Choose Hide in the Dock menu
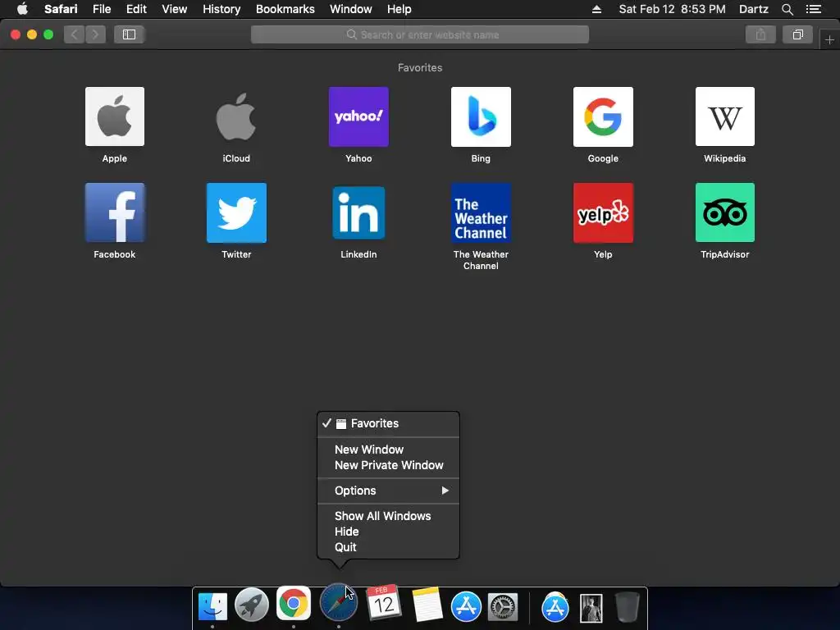The width and height of the screenshot is (840, 630). (388, 532)
